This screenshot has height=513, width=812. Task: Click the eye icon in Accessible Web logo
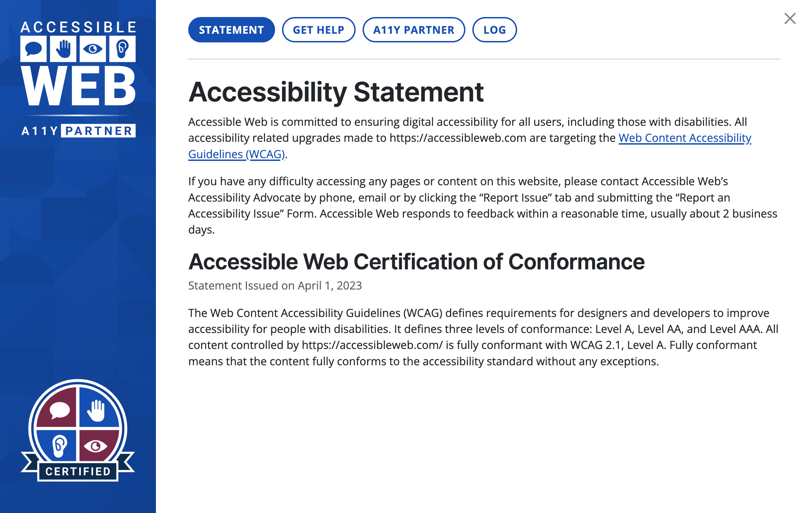[93, 49]
